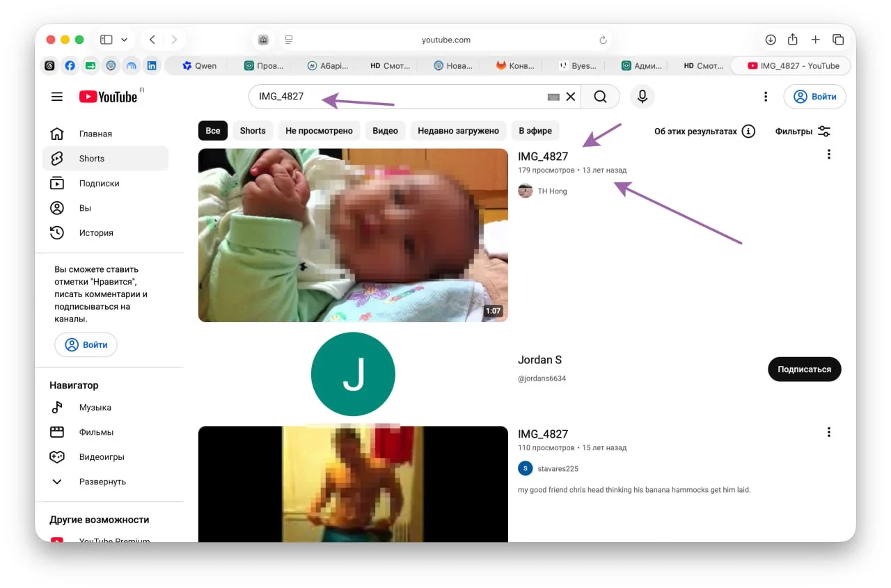The image size is (891, 588).
Task: Open the Об этих результатах info
Action: click(x=704, y=131)
